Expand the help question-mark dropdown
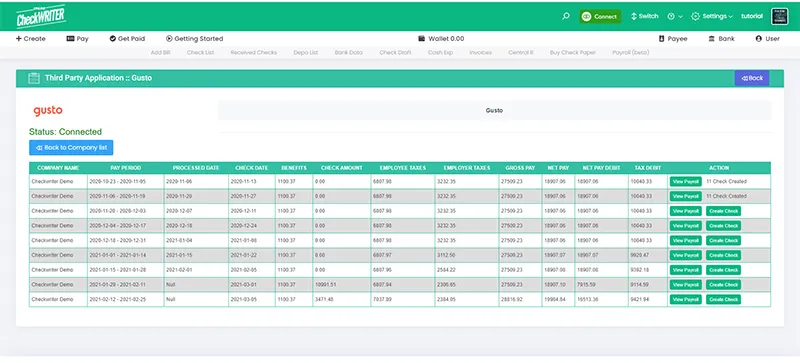This screenshot has height=363, width=800. pyautogui.click(x=675, y=16)
